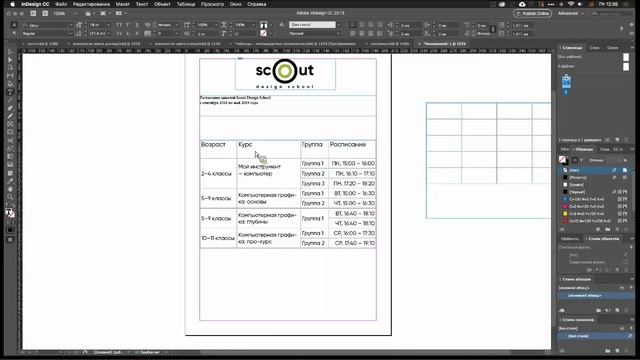Open the Regular font style dropdown
Image resolution: width=640 pixels, height=360 pixels.
click(71, 33)
